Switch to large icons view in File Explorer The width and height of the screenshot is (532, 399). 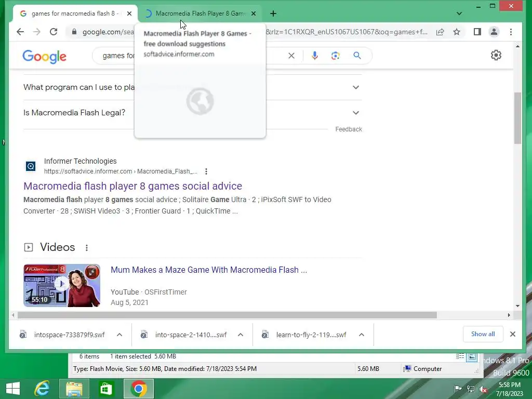coord(472,356)
